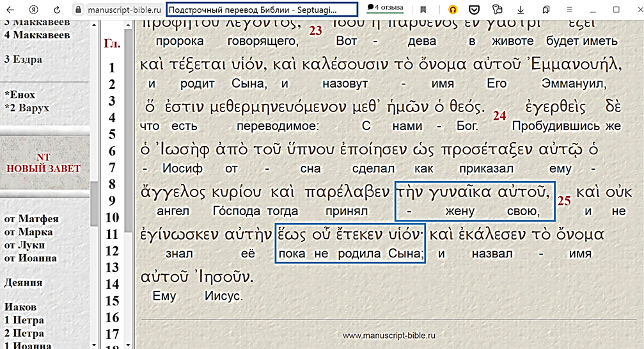Go to chapter 7

[112, 168]
